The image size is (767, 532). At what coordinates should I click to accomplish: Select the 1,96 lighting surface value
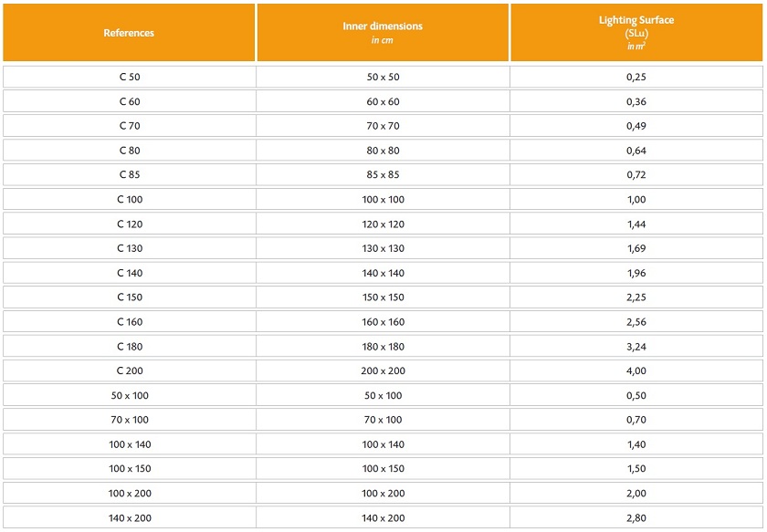pyautogui.click(x=636, y=273)
